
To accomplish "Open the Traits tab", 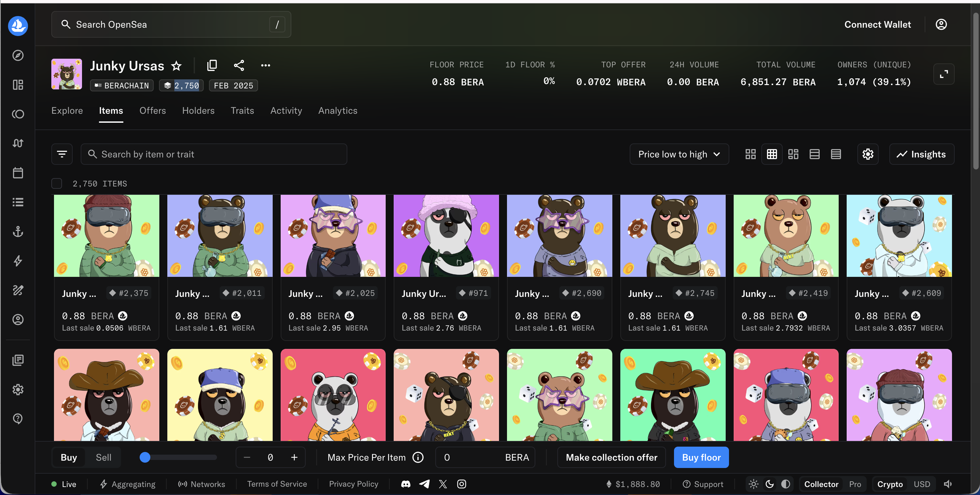I will (x=242, y=110).
